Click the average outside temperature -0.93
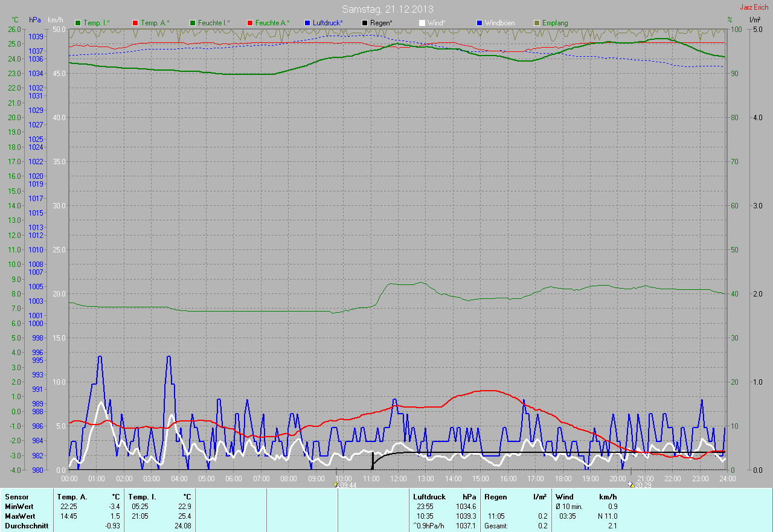773x532 pixels. [x=112, y=526]
